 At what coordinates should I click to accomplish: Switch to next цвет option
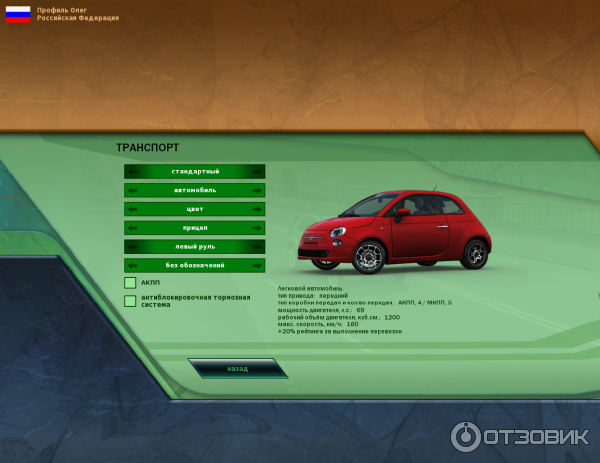click(258, 210)
